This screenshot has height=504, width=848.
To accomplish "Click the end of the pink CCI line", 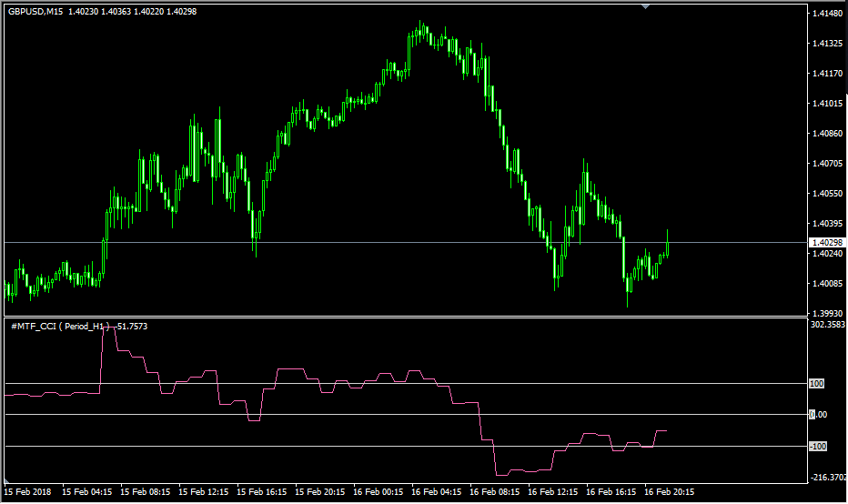I will [666, 430].
